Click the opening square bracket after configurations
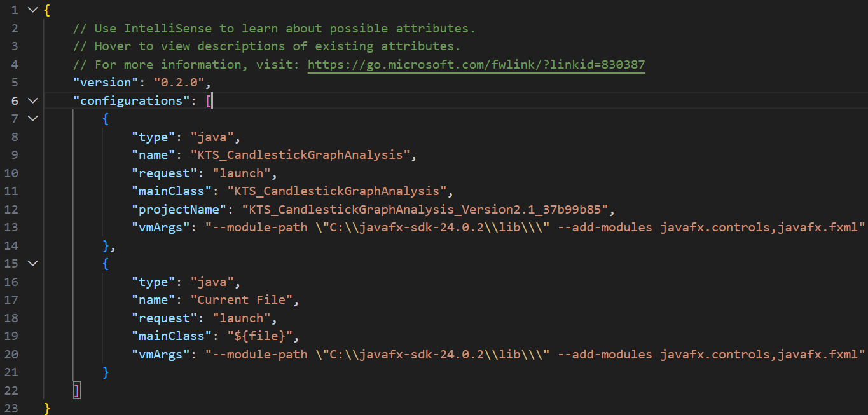868x415 pixels. [x=208, y=100]
